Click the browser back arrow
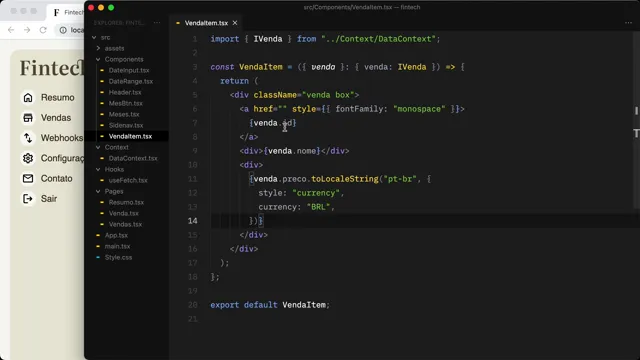 11,30
